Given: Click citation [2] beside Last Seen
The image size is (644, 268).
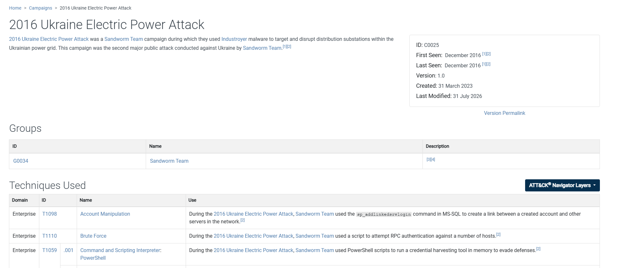Looking at the screenshot, I should pos(488,64).
